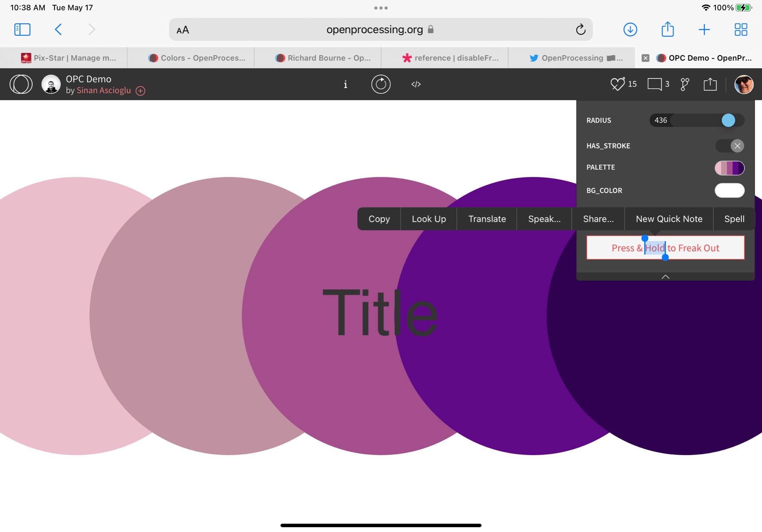Open Sinan Ascioglu's profile link
The width and height of the screenshot is (762, 532).
click(x=103, y=90)
